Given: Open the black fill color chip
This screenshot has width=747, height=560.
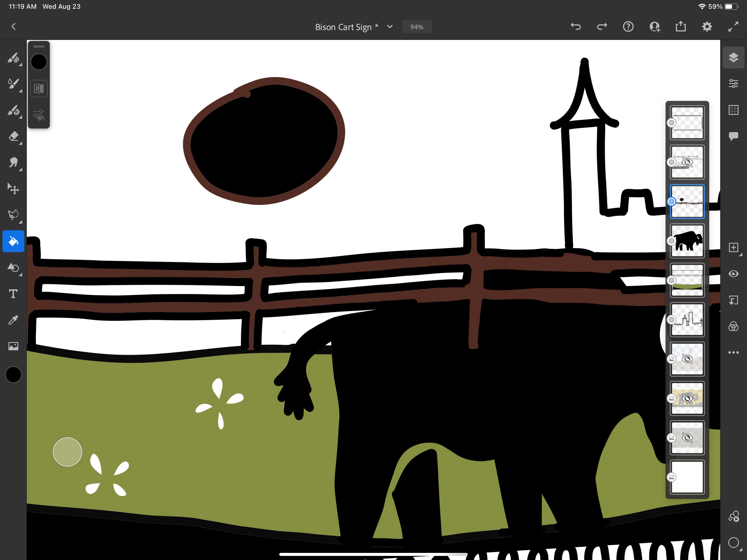Looking at the screenshot, I should pyautogui.click(x=39, y=62).
